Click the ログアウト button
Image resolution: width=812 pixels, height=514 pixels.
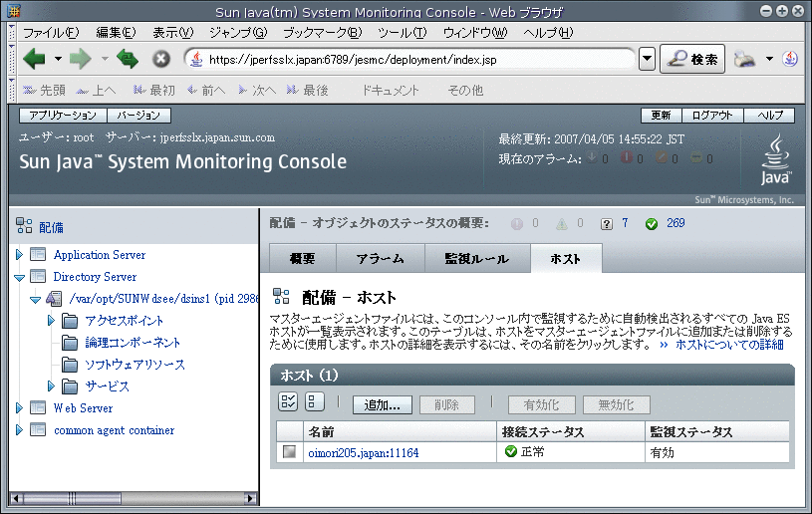(712, 115)
